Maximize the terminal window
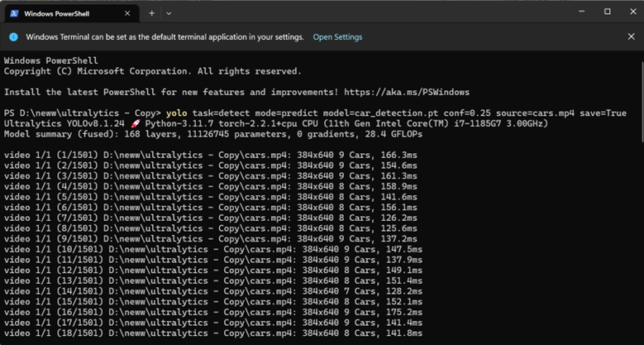The width and height of the screenshot is (644, 345). coord(607,12)
